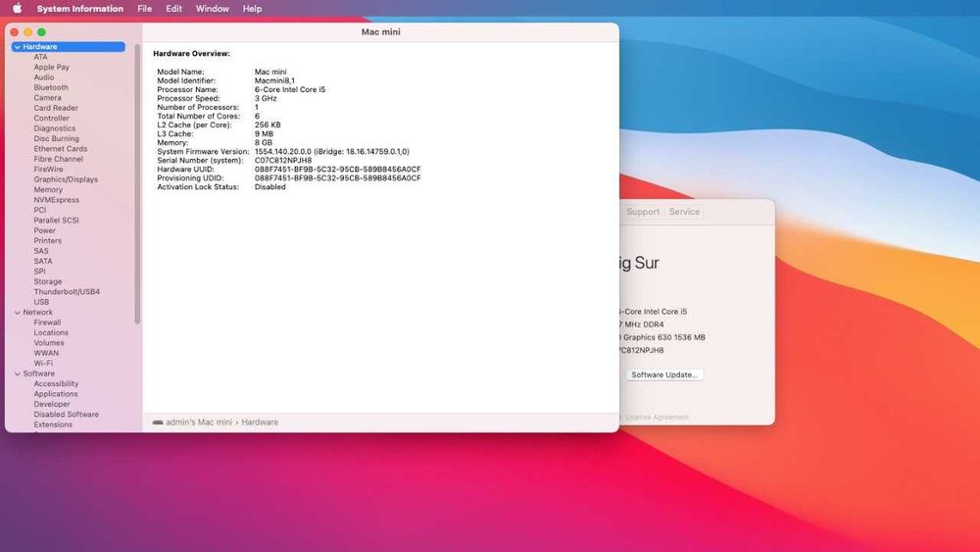This screenshot has width=980, height=552.
Task: Select Locations under Network
Action: pos(51,332)
